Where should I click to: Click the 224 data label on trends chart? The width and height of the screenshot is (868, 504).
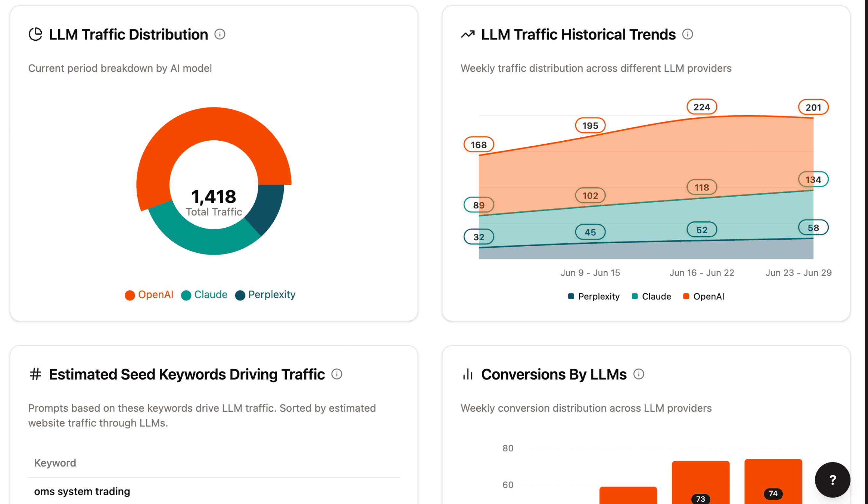coord(702,107)
